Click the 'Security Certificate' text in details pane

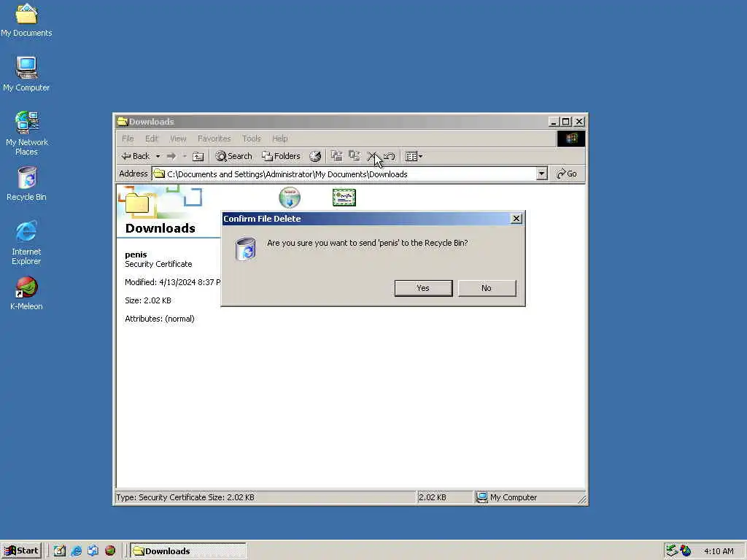point(158,264)
